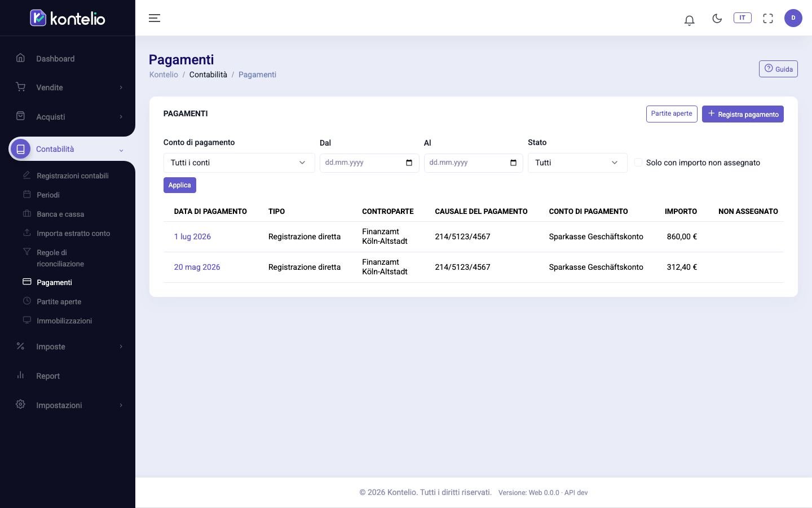Click the Report chart icon
This screenshot has width=812, height=508.
tap(20, 375)
